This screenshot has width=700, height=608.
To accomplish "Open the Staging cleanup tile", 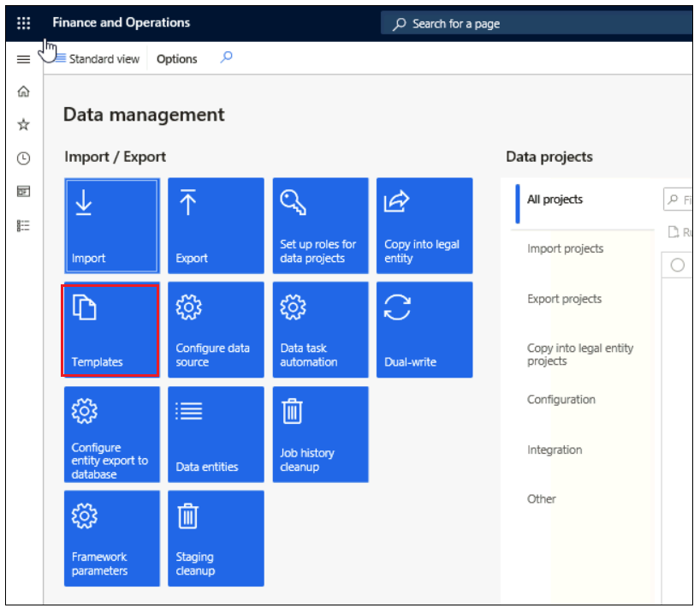I will pos(216,539).
